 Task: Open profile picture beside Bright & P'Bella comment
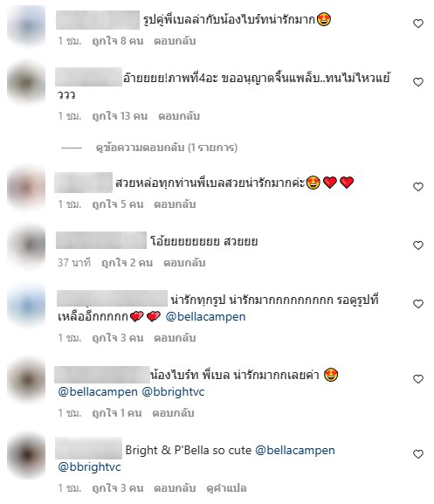26,456
